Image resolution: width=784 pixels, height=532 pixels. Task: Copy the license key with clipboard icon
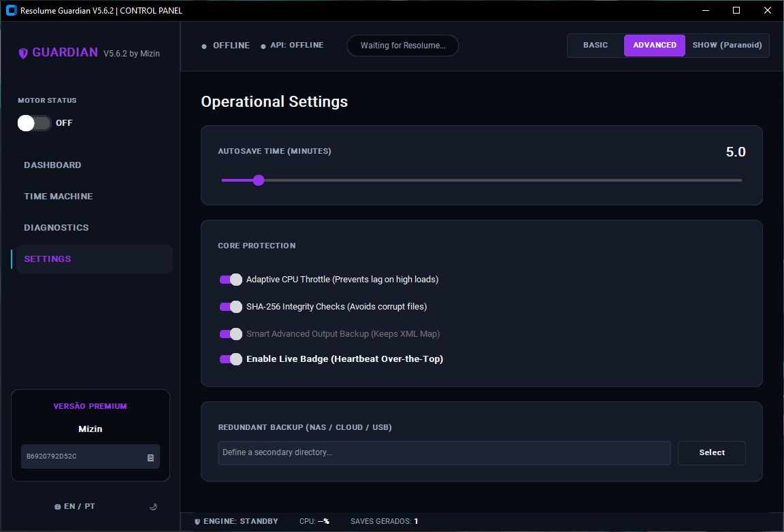pyautogui.click(x=150, y=457)
